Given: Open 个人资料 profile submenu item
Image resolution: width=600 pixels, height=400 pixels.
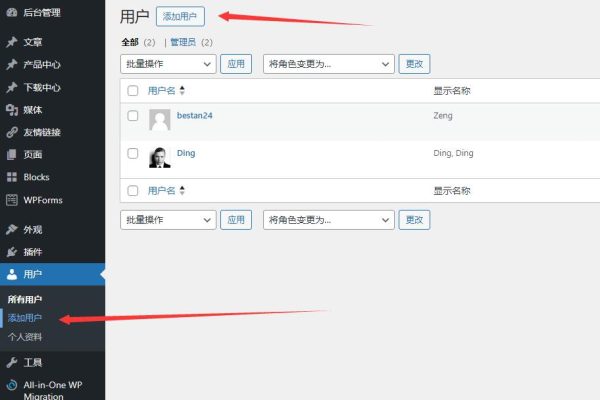Looking at the screenshot, I should [x=25, y=337].
